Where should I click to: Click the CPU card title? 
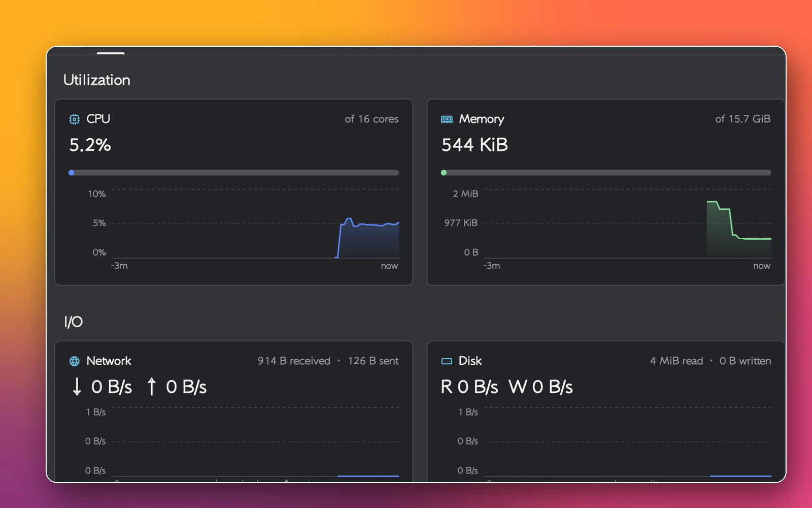(98, 119)
